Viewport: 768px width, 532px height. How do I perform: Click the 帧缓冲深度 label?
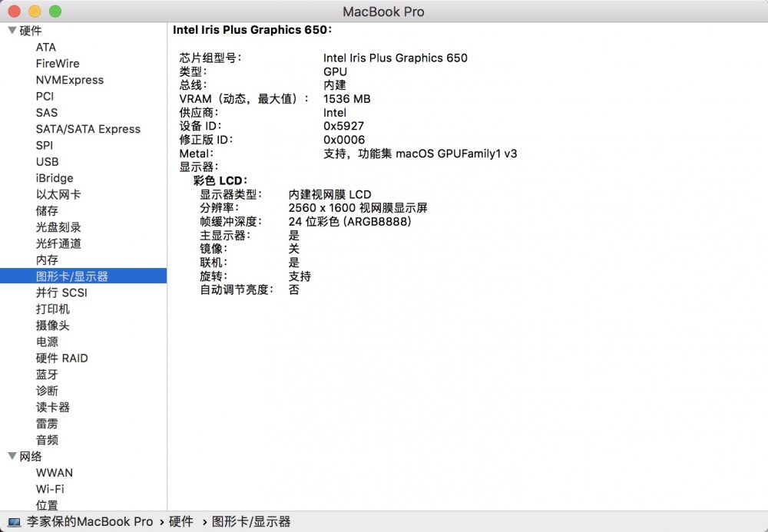point(230,222)
